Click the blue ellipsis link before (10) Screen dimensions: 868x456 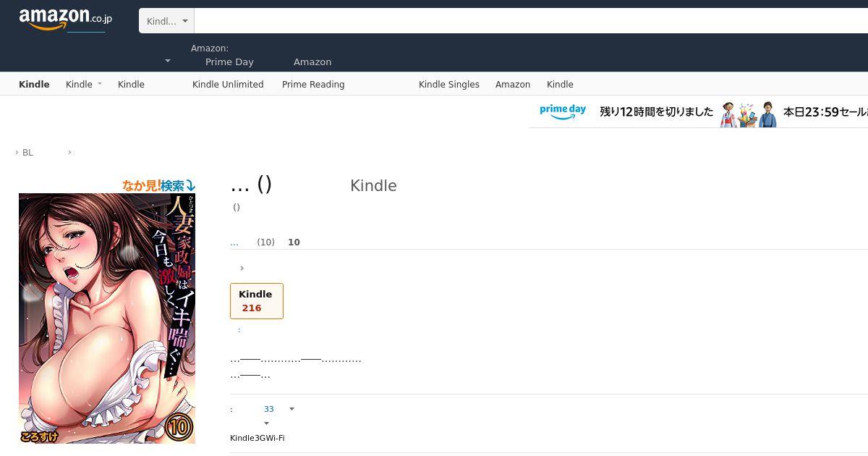pyautogui.click(x=234, y=242)
